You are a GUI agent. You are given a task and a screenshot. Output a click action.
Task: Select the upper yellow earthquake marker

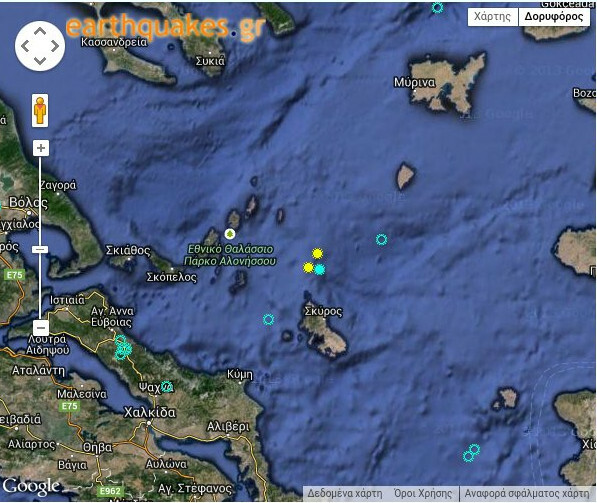[x=318, y=253]
